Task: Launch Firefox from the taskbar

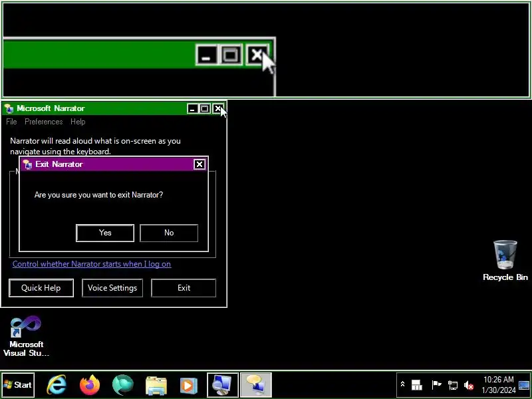Action: point(90,385)
